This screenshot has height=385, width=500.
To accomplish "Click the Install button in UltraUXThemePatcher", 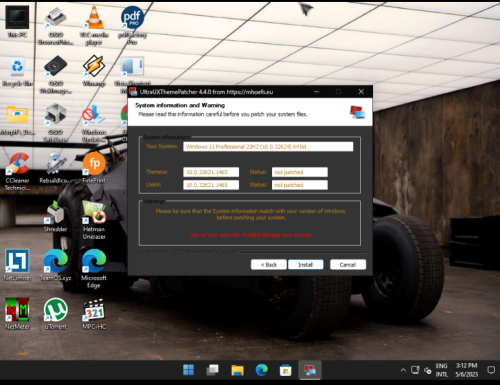I will tap(306, 265).
